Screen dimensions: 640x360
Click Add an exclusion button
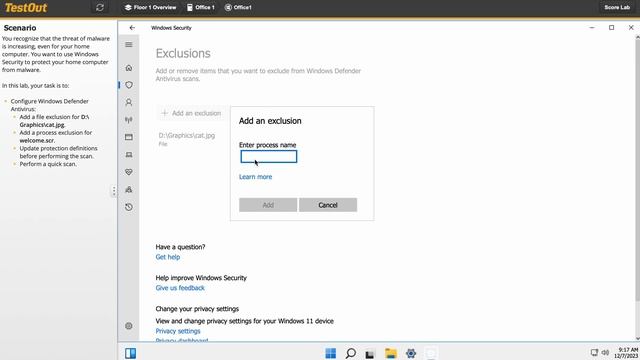191,113
